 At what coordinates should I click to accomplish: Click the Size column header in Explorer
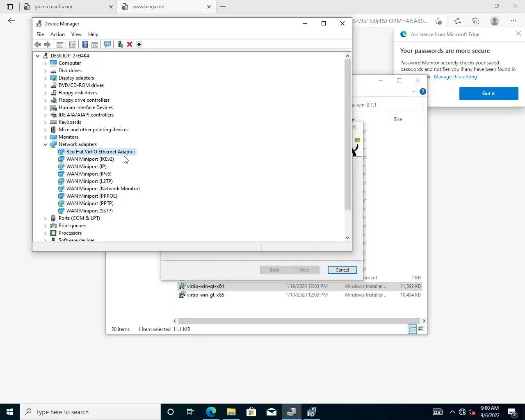pos(398,119)
